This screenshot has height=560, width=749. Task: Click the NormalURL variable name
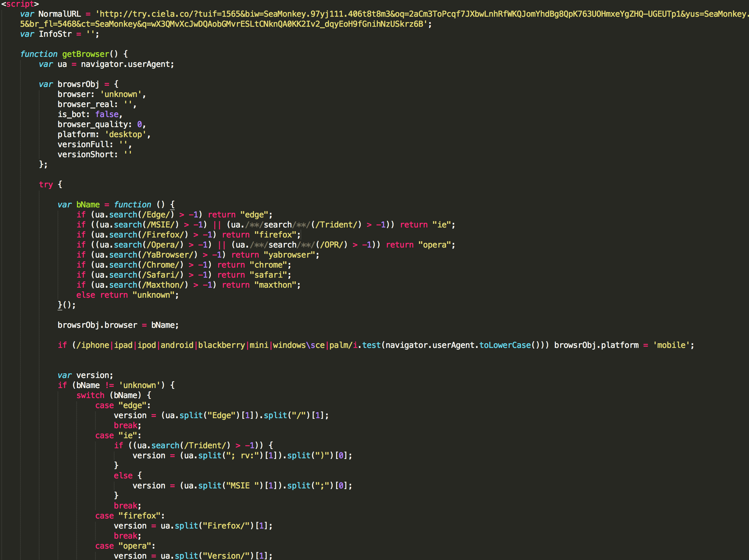(x=60, y=14)
